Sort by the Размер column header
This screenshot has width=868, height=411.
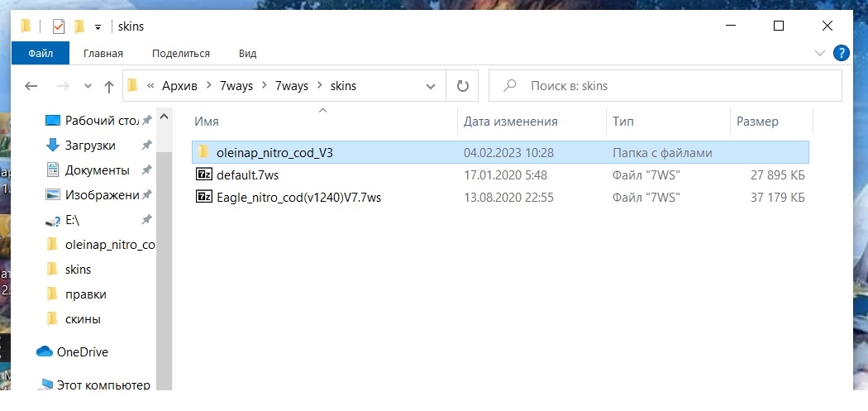pyautogui.click(x=757, y=122)
